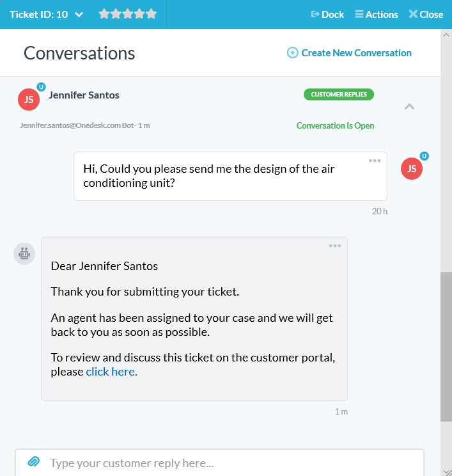Click the vertical scrollbar thumb
This screenshot has width=452, height=476.
pyautogui.click(x=446, y=345)
